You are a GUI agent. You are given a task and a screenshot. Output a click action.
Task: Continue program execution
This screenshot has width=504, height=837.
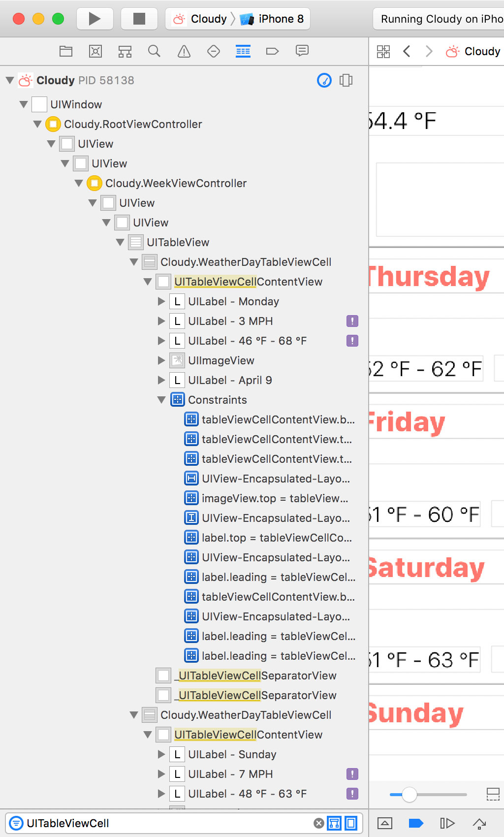tap(447, 823)
